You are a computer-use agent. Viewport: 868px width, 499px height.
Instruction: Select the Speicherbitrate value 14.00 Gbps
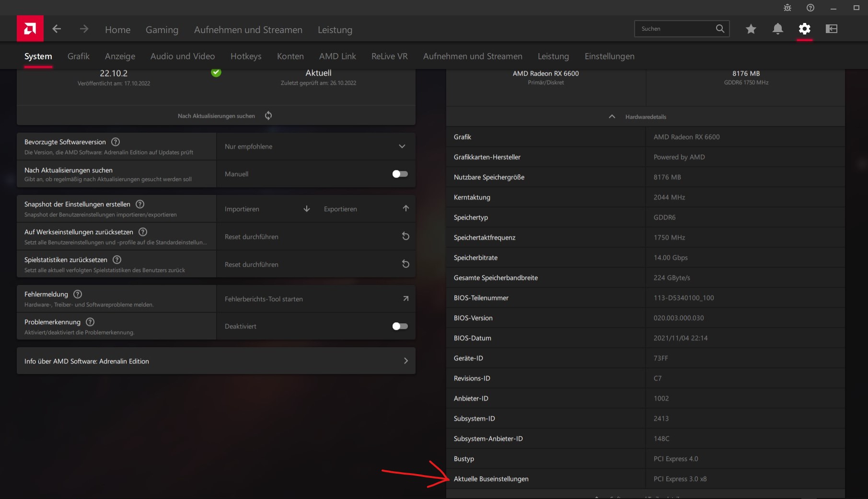click(671, 258)
